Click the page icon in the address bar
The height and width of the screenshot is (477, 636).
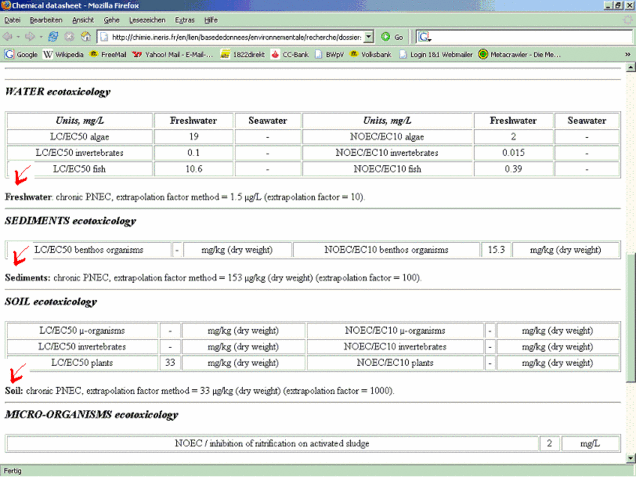[x=104, y=37]
